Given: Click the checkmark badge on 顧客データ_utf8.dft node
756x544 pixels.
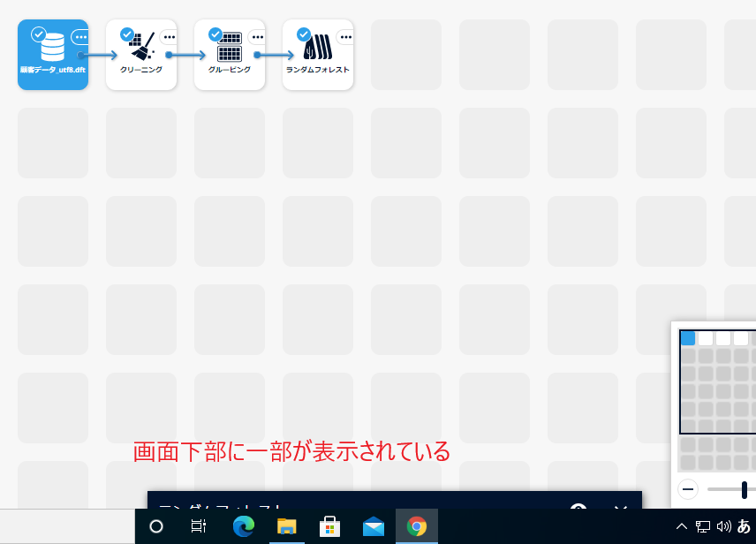Looking at the screenshot, I should (x=39, y=34).
